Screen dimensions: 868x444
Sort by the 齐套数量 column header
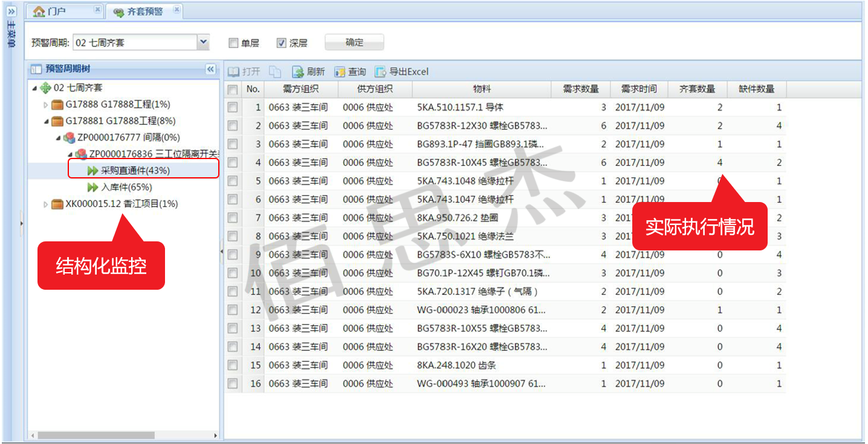[x=698, y=90]
